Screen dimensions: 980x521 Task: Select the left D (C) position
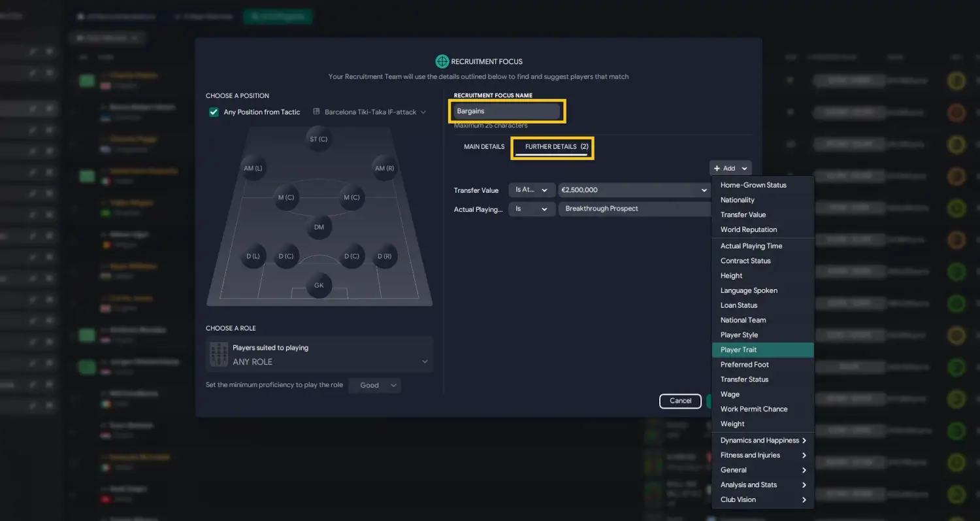(x=286, y=256)
